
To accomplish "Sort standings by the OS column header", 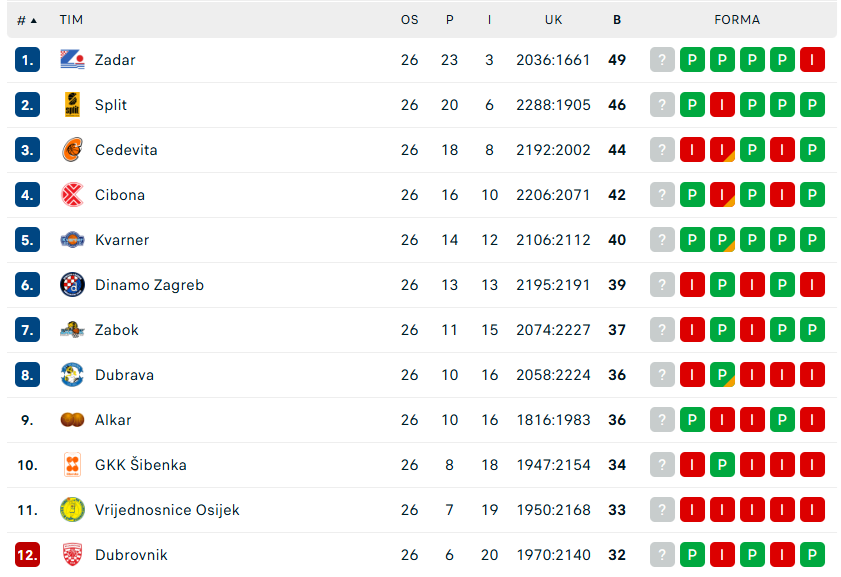I will [x=410, y=20].
